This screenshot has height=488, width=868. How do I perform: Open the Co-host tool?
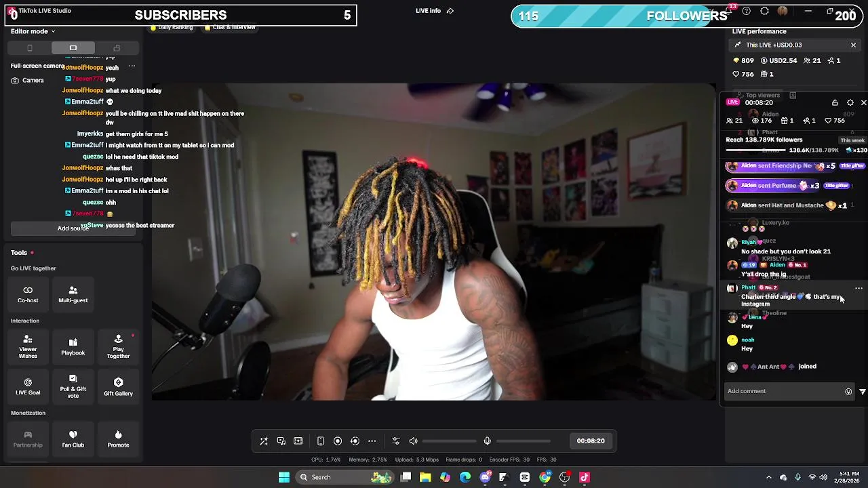tap(28, 294)
